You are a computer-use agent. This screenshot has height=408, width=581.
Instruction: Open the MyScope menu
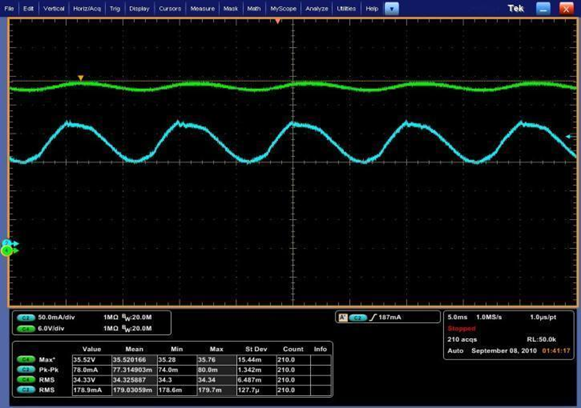(283, 9)
